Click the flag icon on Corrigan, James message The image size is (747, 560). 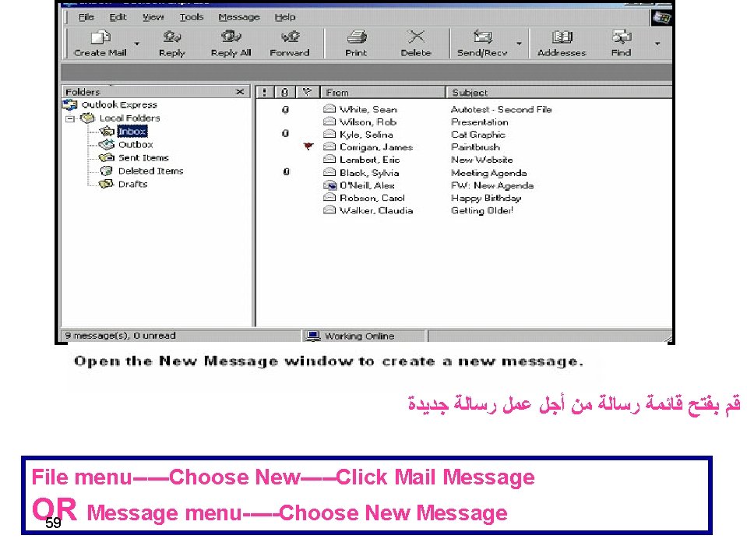pyautogui.click(x=308, y=146)
